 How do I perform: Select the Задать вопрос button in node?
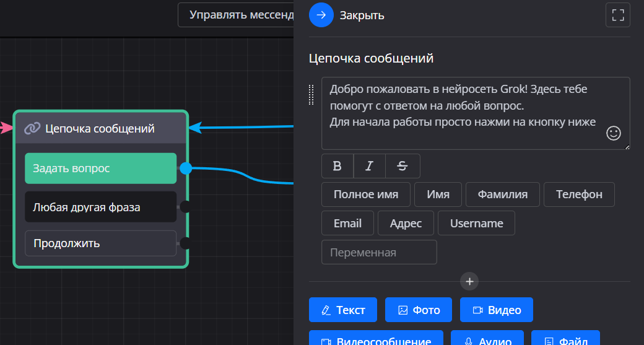(x=100, y=168)
